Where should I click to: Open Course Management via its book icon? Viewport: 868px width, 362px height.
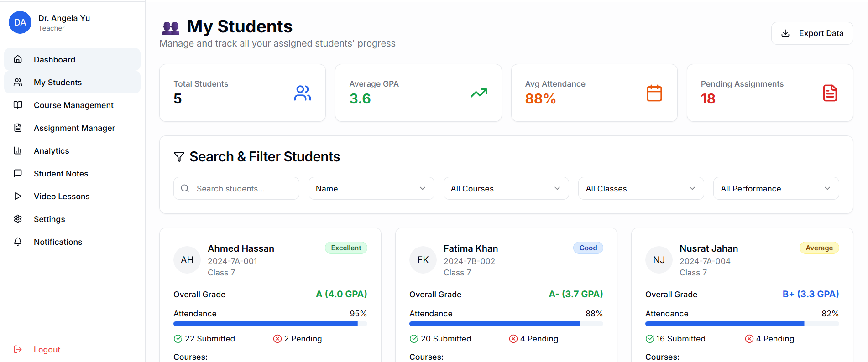point(18,105)
